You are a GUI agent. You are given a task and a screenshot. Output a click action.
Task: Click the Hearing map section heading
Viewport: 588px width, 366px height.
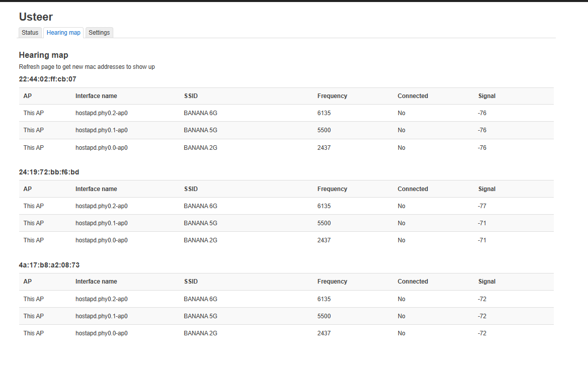[43, 55]
